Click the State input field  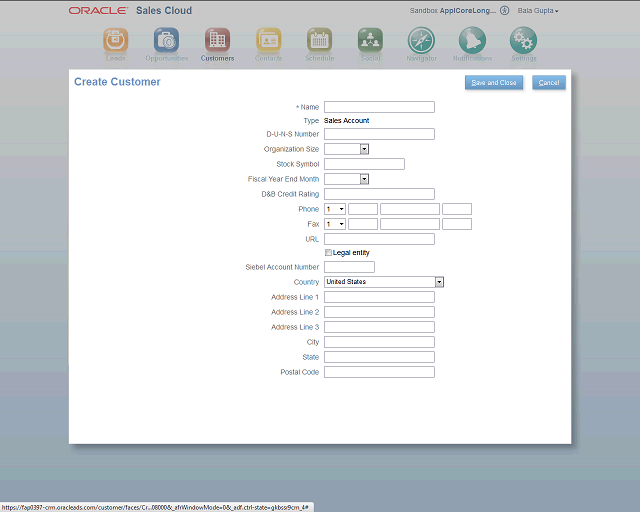pos(379,357)
